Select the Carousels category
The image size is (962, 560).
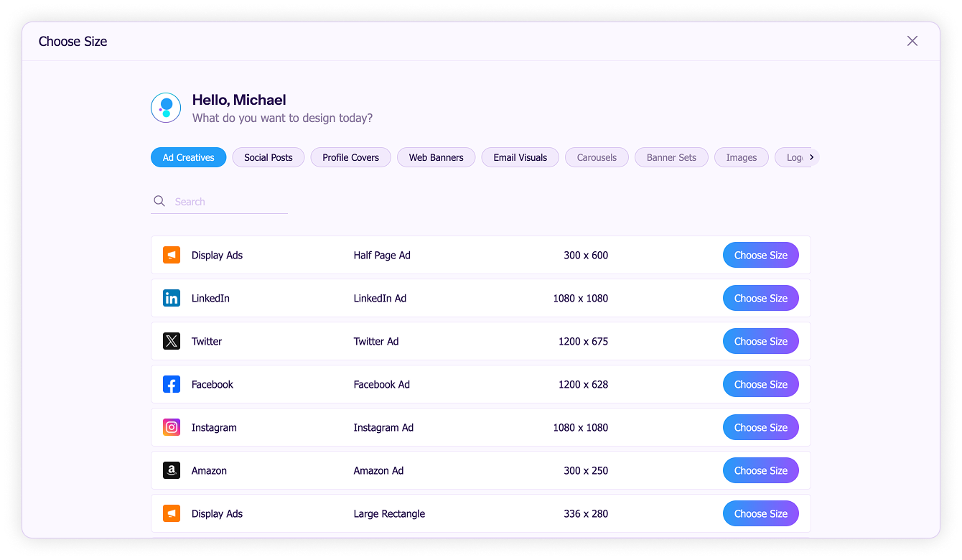point(597,157)
